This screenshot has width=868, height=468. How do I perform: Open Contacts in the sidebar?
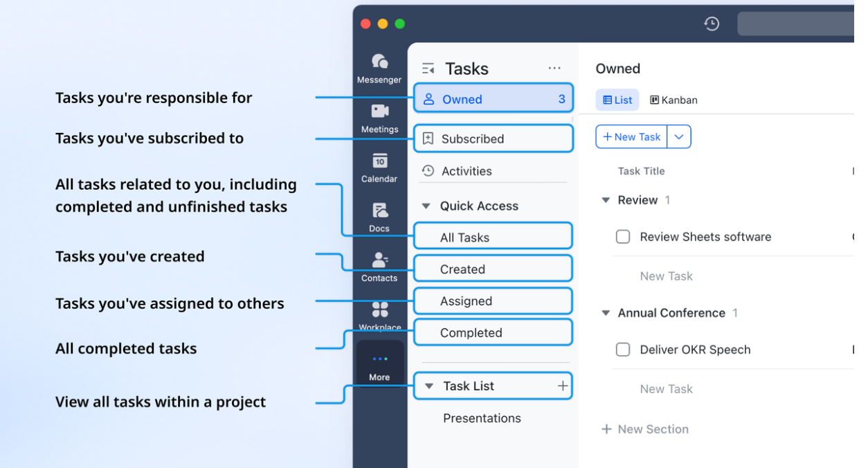click(x=379, y=267)
